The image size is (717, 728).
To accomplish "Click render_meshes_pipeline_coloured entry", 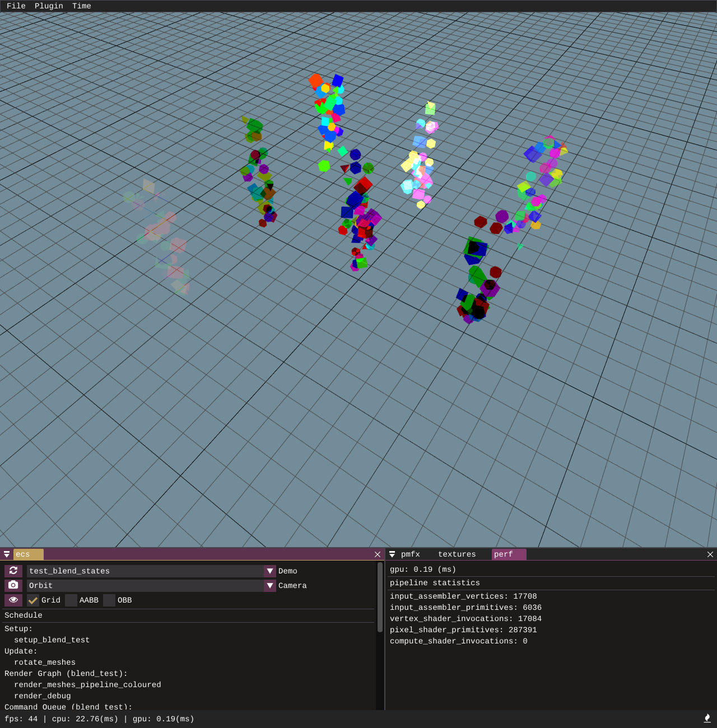I will [x=87, y=685].
